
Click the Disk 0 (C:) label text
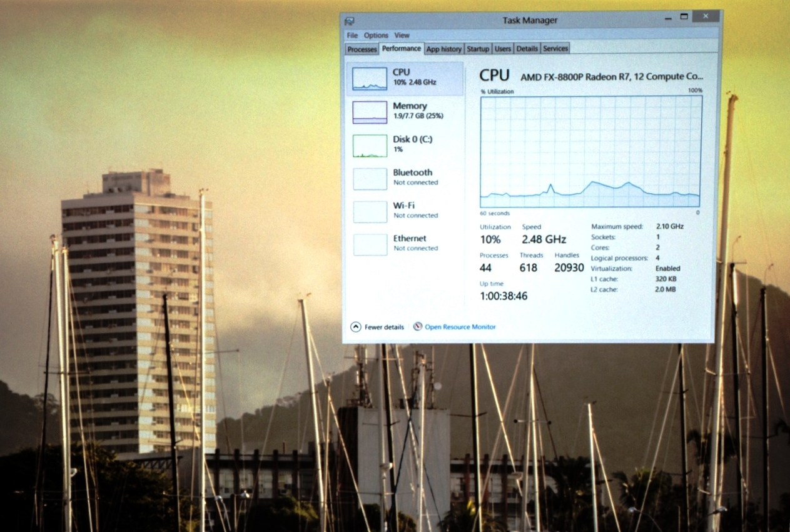coord(413,139)
